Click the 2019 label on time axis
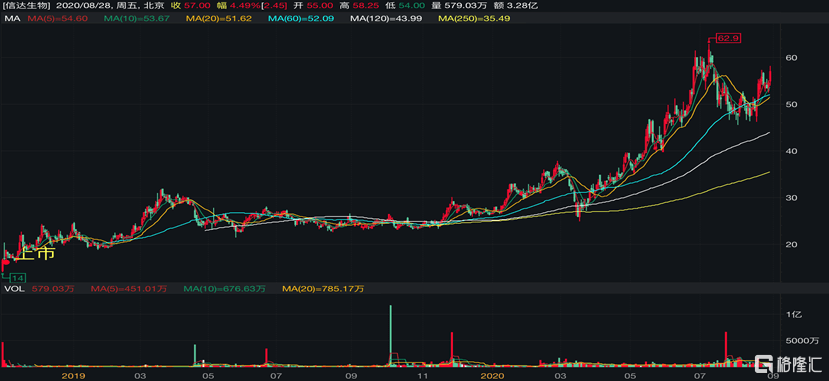829x381 pixels. 73,376
